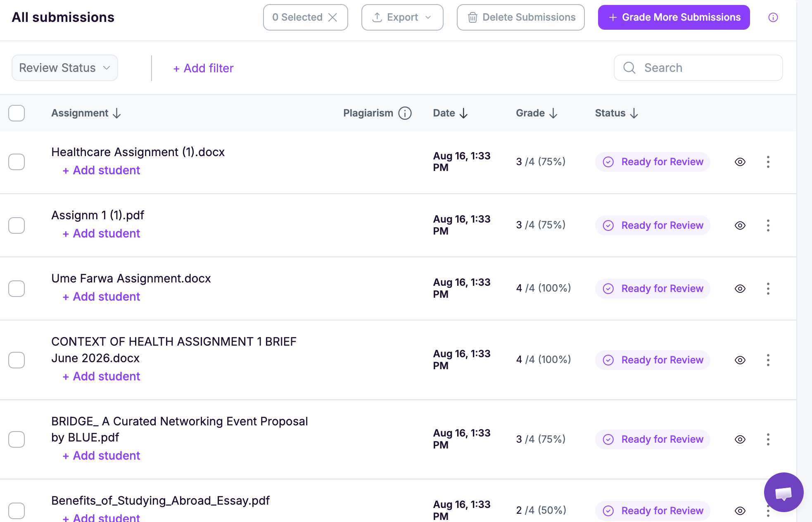
Task: Preview Benefits_of_Studying_Abroad_Essay.pdf with eye icon
Action: point(740,511)
